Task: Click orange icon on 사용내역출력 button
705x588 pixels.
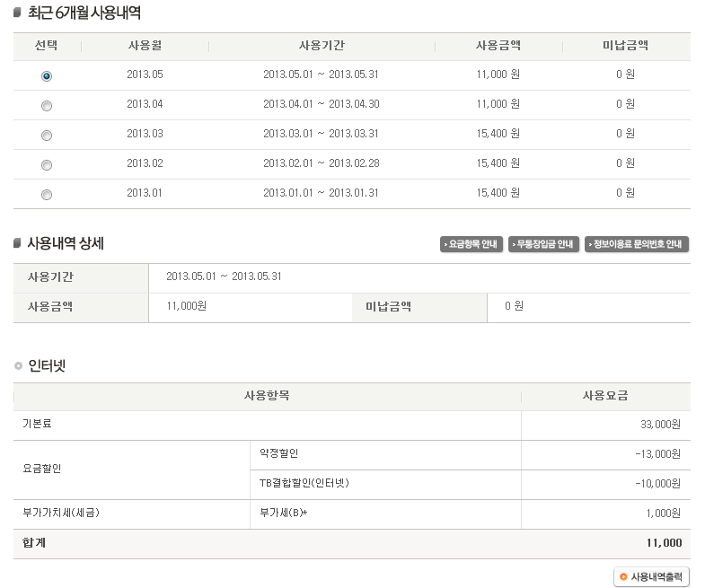Action: 623,576
